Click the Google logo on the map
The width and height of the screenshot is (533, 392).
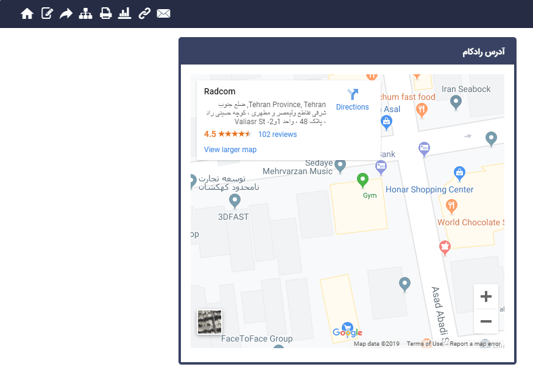click(347, 332)
